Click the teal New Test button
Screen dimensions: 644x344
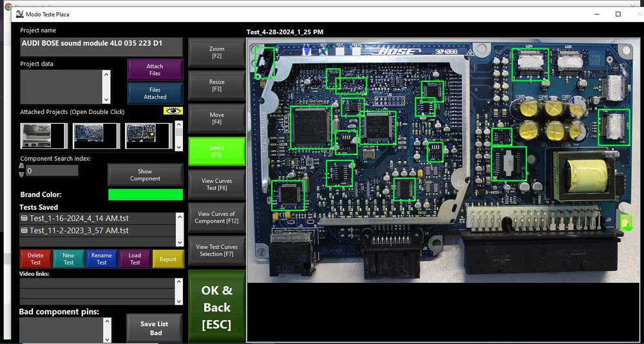point(69,259)
